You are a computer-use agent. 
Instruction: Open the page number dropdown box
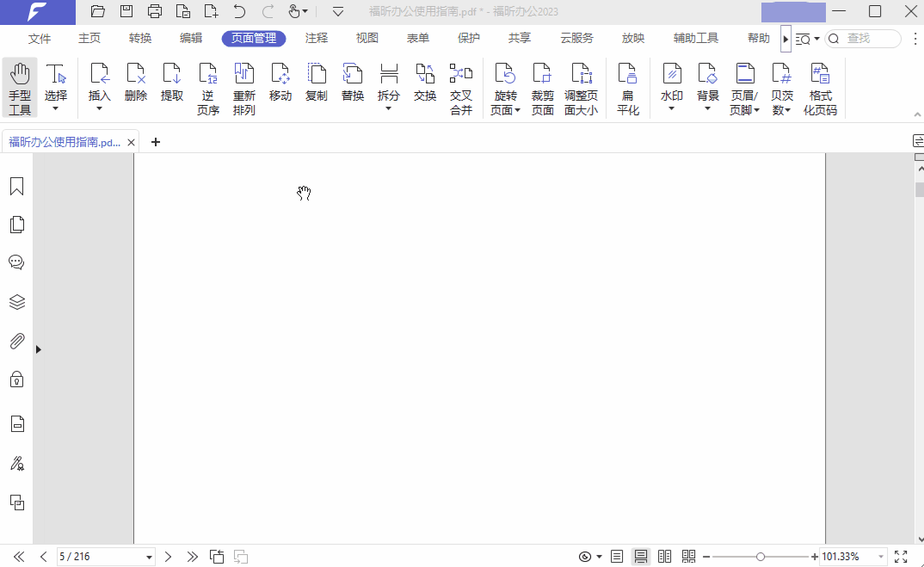tap(150, 557)
